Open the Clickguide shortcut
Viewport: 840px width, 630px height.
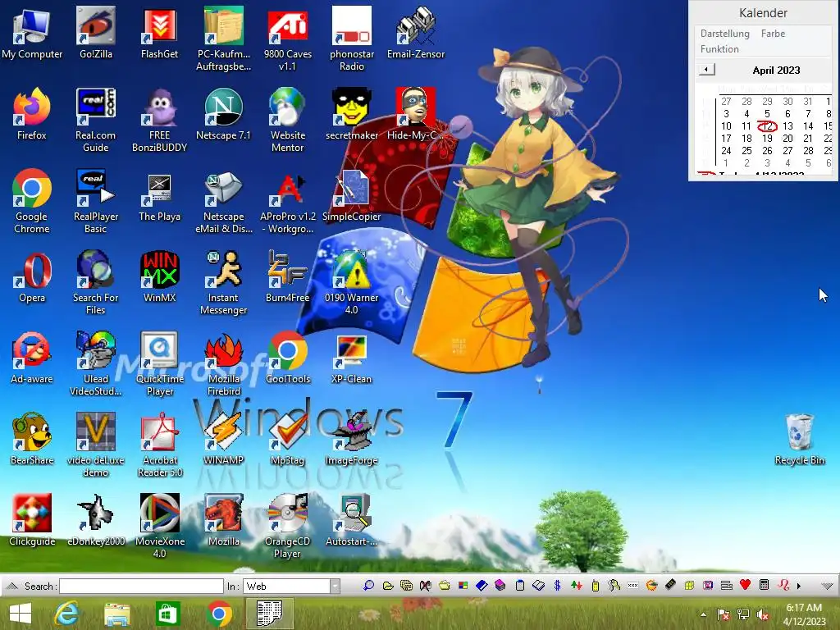click(x=32, y=521)
